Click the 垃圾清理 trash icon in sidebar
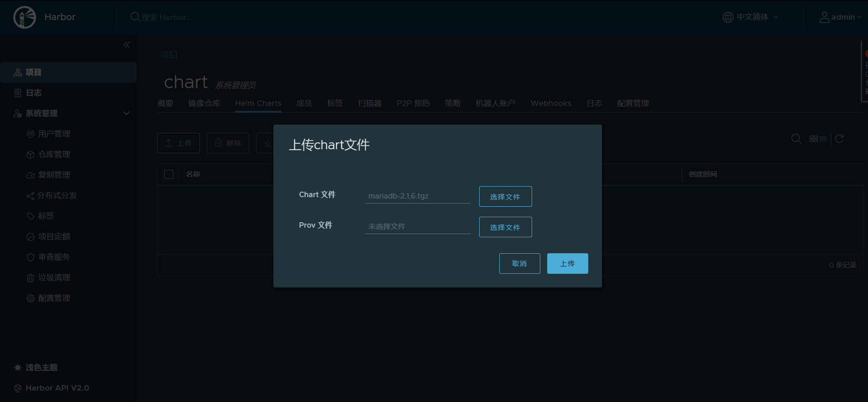Image resolution: width=868 pixels, height=402 pixels. [x=31, y=278]
